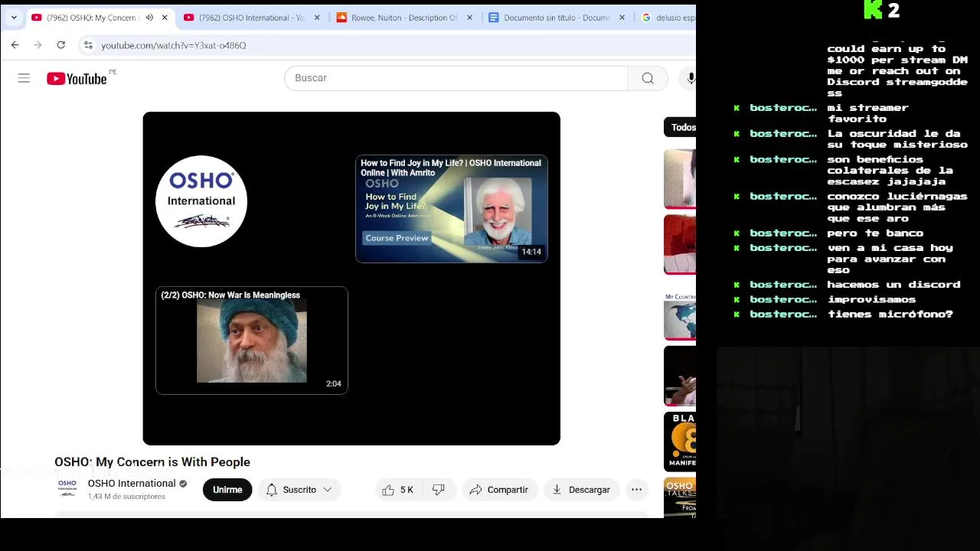The height and width of the screenshot is (551, 980).
Task: Reload the page with the refresh icon
Action: tap(60, 45)
